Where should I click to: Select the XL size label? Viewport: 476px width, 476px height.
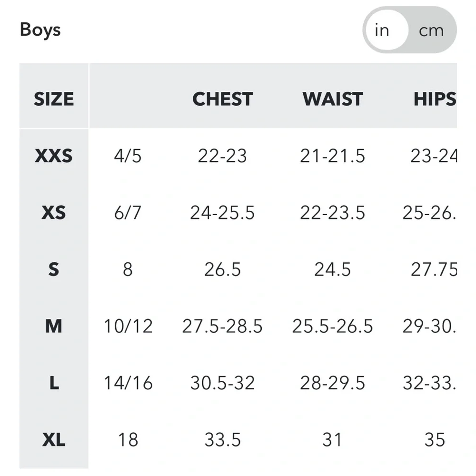coord(53,440)
